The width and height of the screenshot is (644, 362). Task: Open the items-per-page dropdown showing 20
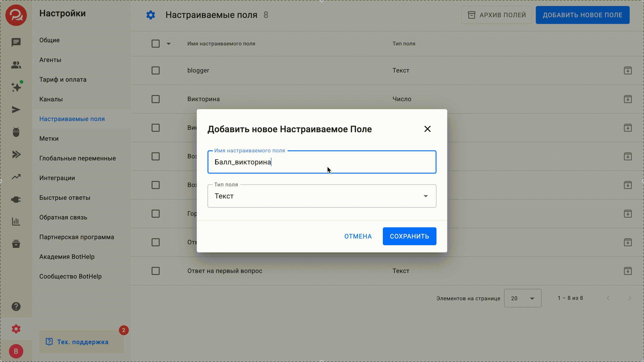tap(523, 298)
